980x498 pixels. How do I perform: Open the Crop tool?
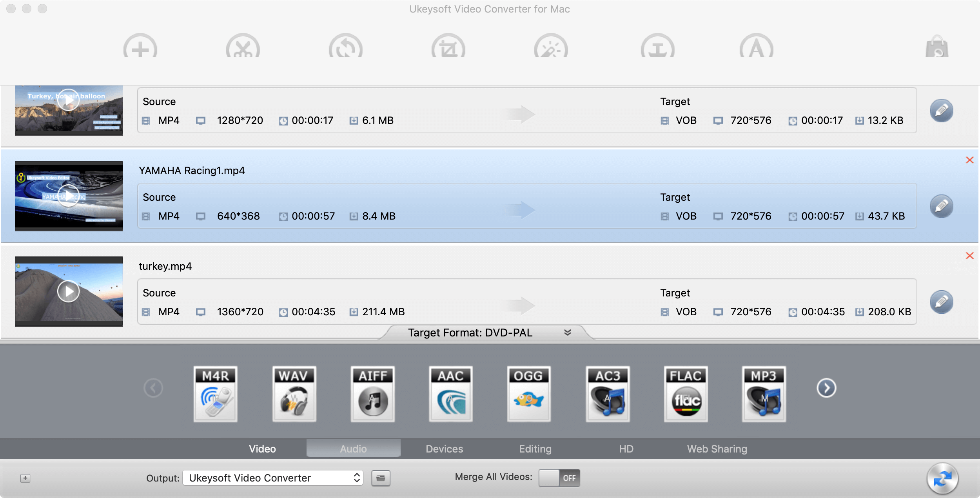449,48
